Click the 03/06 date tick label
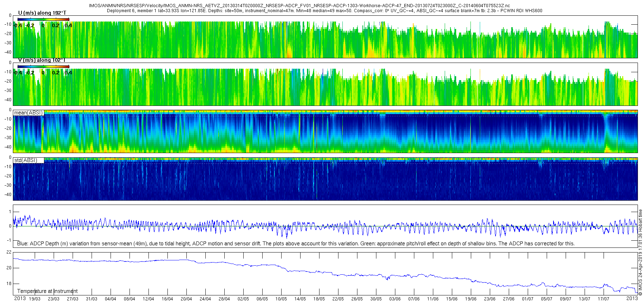This screenshot has width=644, height=304. (395, 299)
